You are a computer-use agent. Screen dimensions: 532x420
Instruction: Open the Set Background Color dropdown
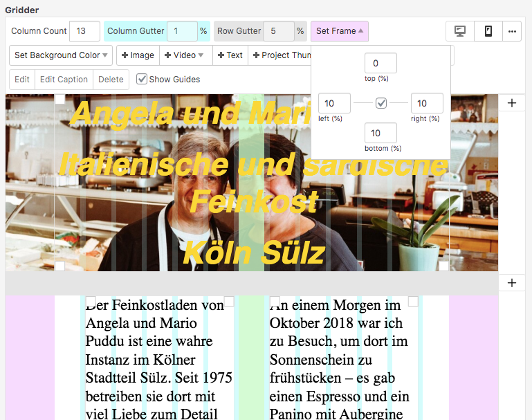click(x=61, y=55)
